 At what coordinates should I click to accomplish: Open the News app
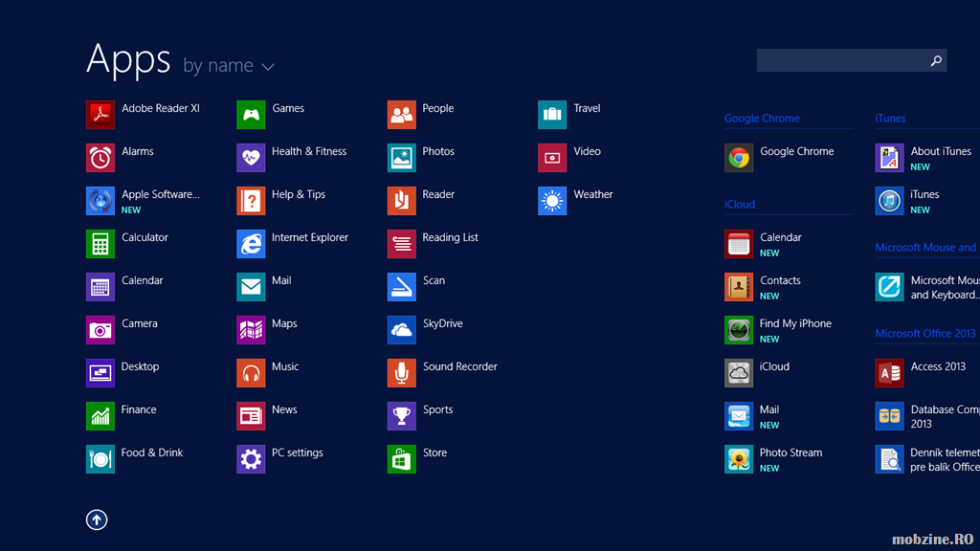267,416
